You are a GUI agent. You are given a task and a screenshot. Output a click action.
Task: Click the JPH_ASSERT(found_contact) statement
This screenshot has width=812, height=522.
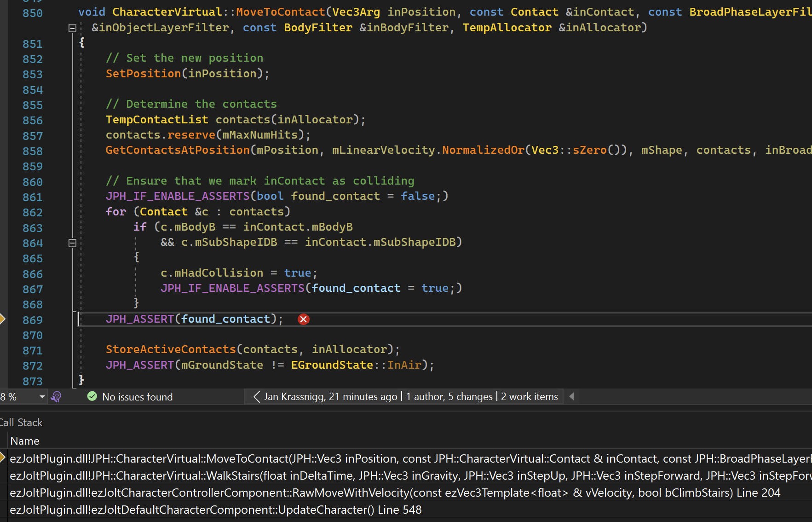click(x=195, y=319)
